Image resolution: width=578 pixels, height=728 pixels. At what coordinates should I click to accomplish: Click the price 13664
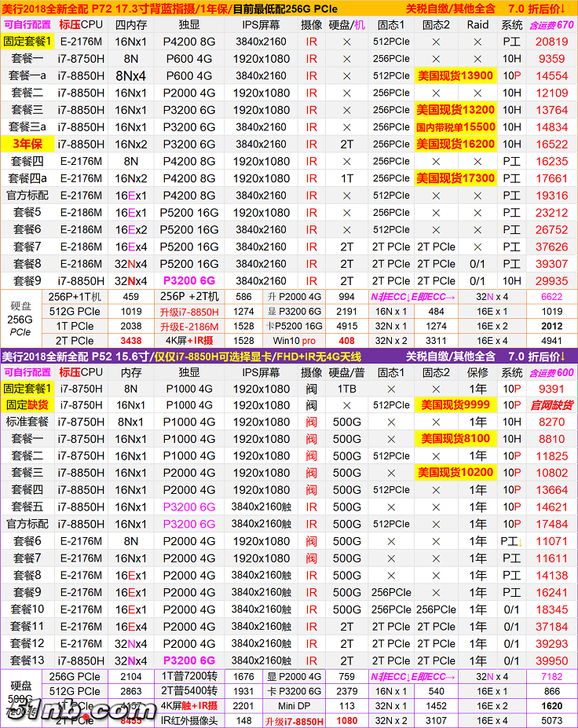[x=551, y=490]
